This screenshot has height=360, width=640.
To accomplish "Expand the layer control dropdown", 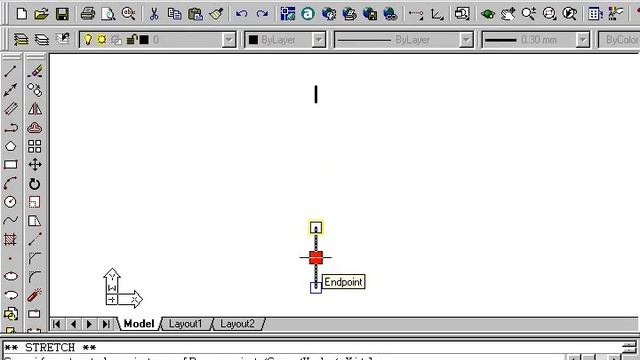I will (229, 40).
